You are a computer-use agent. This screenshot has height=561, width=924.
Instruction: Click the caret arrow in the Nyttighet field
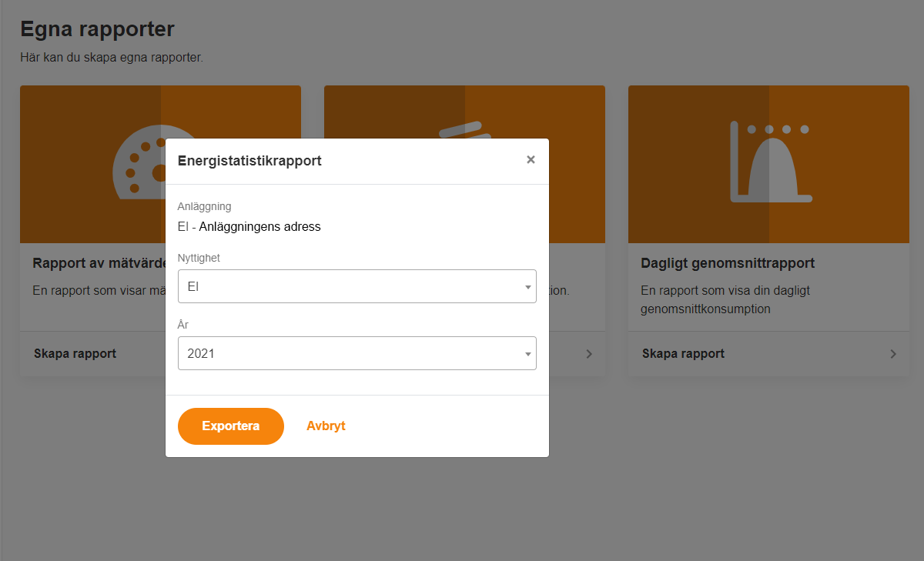(x=528, y=287)
